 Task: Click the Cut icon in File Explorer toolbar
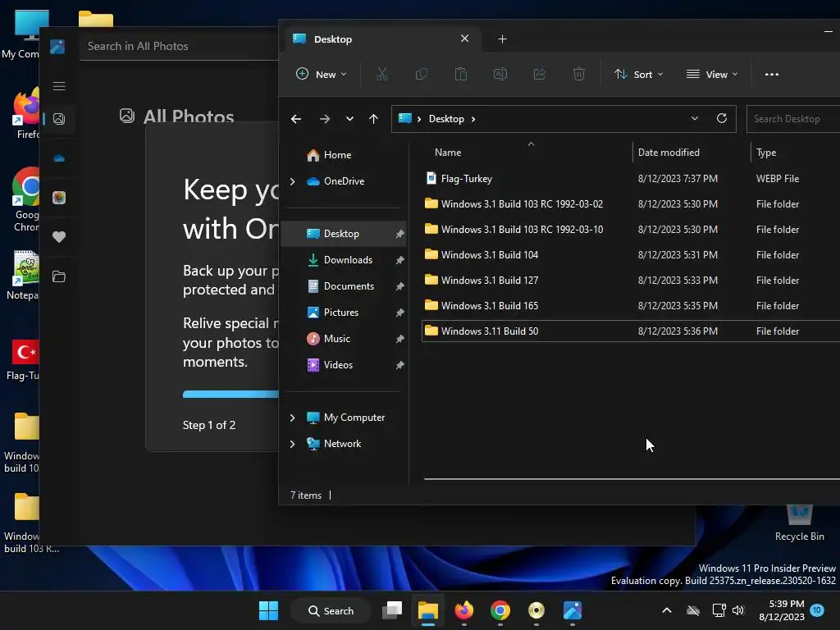click(382, 74)
